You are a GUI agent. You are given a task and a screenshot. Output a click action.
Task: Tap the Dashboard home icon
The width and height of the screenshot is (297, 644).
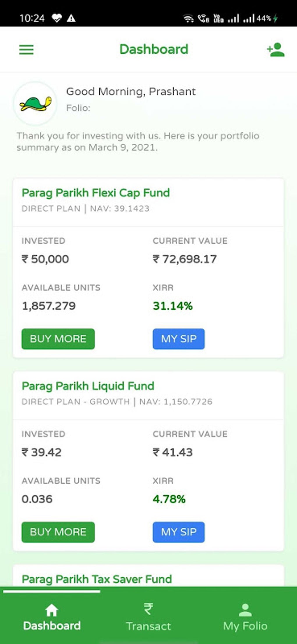pyautogui.click(x=52, y=610)
